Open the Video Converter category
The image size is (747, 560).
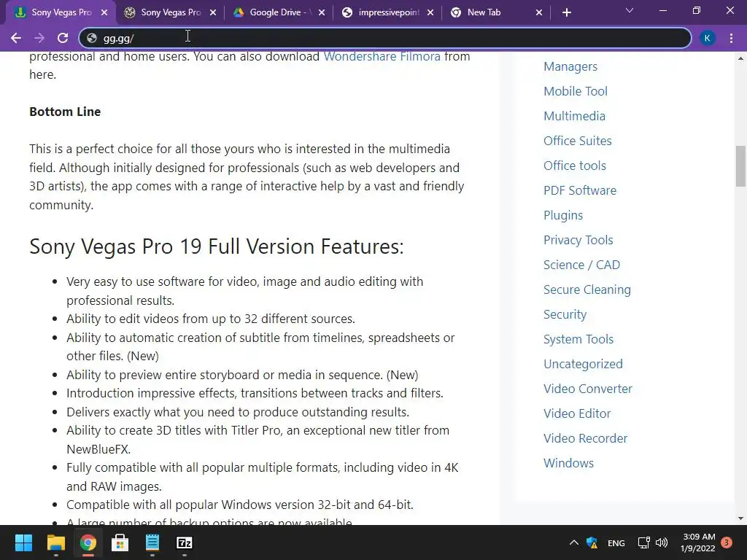tap(588, 389)
